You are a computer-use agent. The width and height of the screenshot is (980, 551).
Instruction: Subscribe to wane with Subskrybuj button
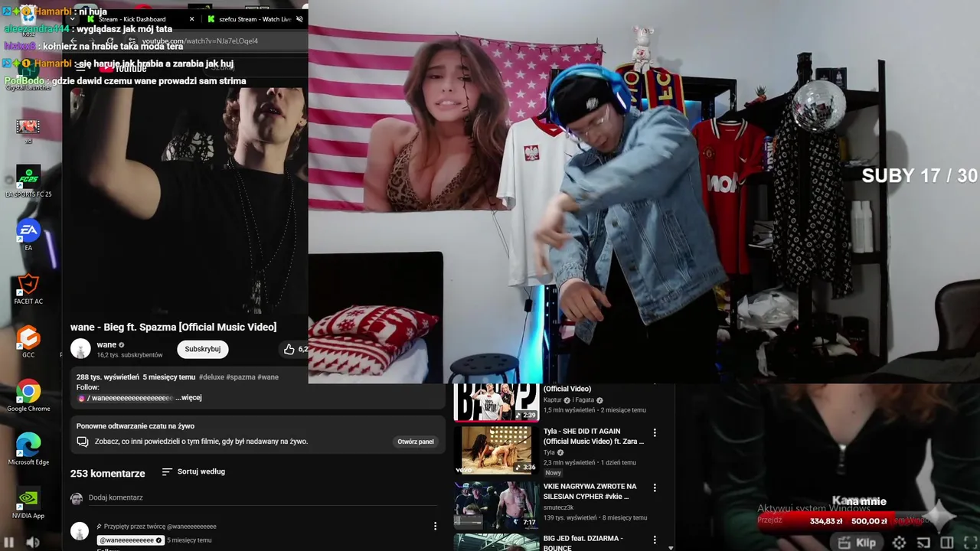coord(202,349)
